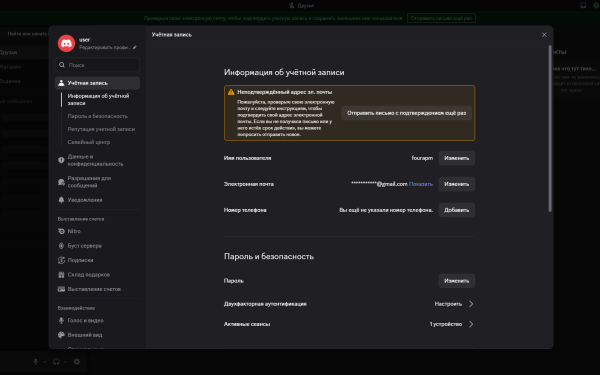600x375 pixels.
Task: Focus the Поиск settings search field
Action: tap(97, 65)
